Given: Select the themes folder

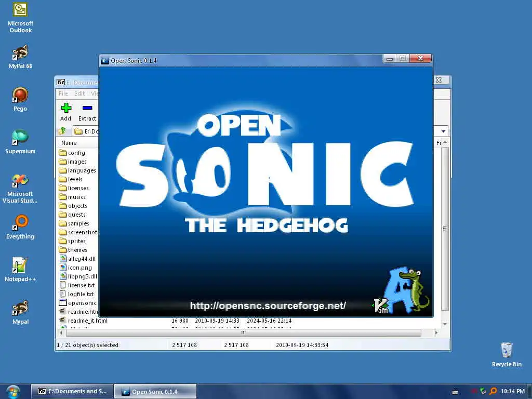Looking at the screenshot, I should click(73, 250).
